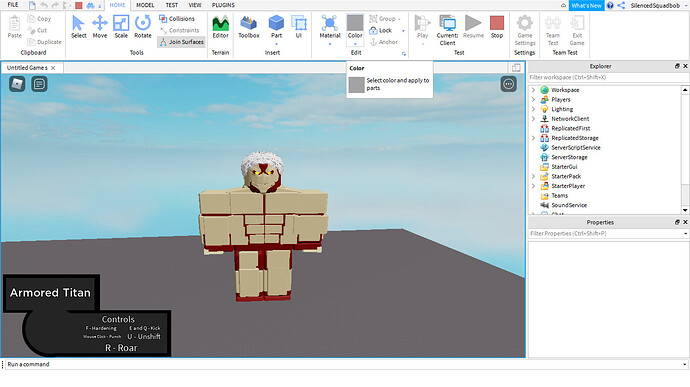This screenshot has height=387, width=690.
Task: Activate the Rotate tool
Action: (143, 27)
